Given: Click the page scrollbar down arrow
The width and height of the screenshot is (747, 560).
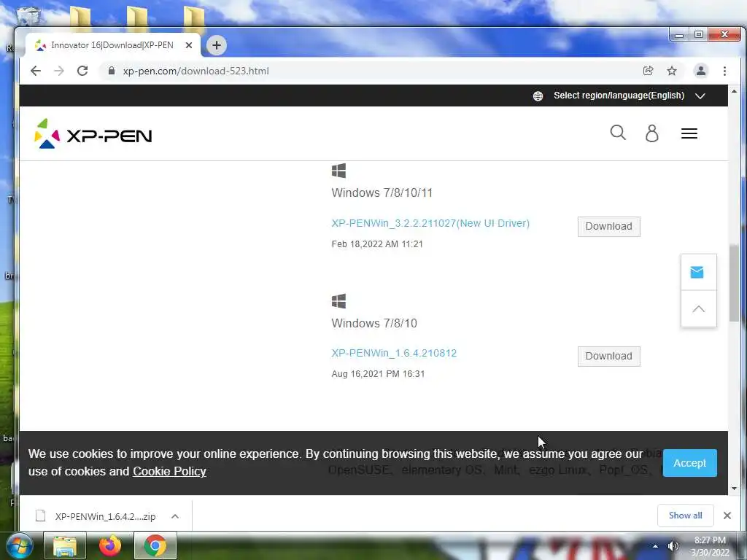Looking at the screenshot, I should (734, 489).
